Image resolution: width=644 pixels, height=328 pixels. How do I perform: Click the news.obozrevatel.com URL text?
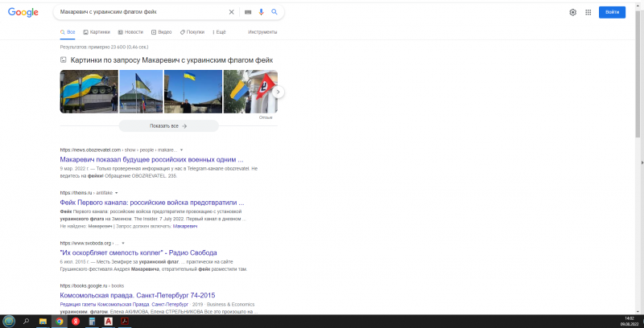[x=90, y=150]
